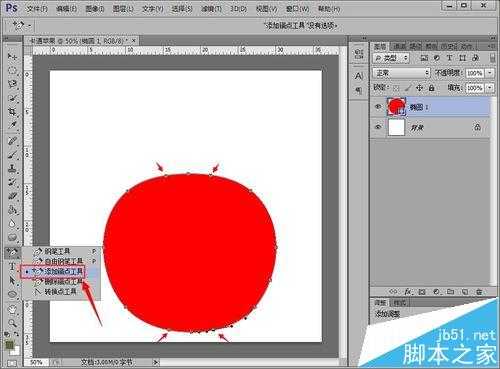Screen dimensions: 500x369
Task: Open tool preset picker in options bar
Action: 21,25
